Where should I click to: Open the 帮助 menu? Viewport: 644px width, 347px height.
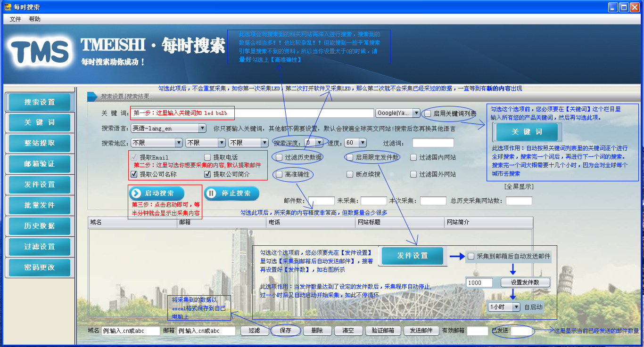(x=35, y=19)
